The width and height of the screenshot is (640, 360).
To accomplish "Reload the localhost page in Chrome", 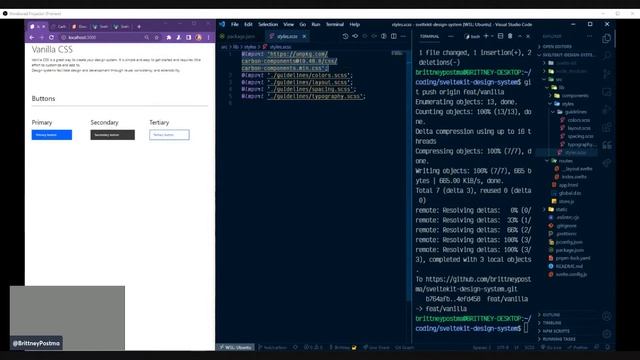I will (51, 38).
